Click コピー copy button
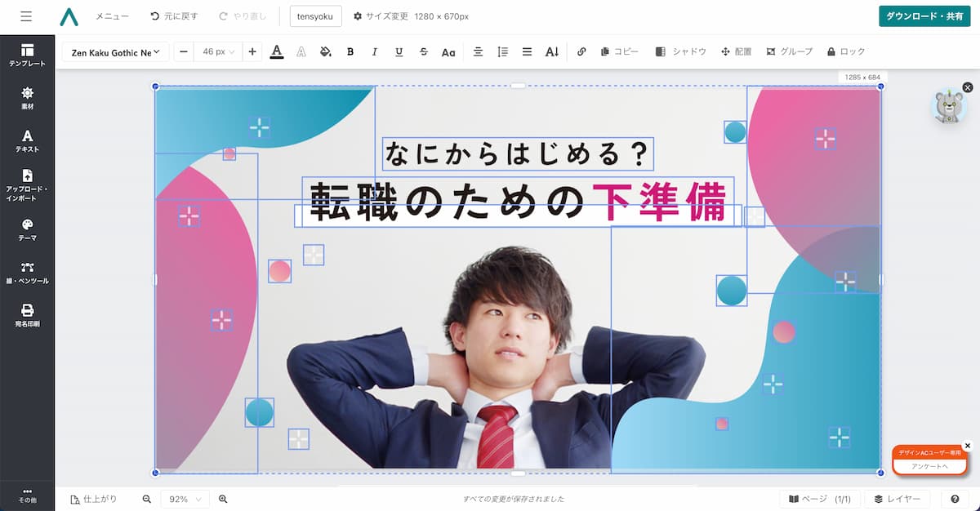Viewport: 980px width, 511px height. click(x=619, y=51)
